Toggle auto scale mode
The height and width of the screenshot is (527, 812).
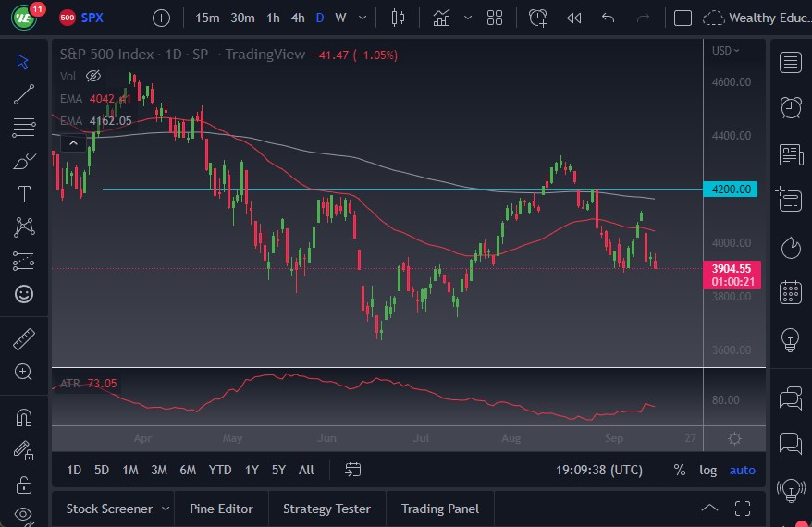pos(742,470)
